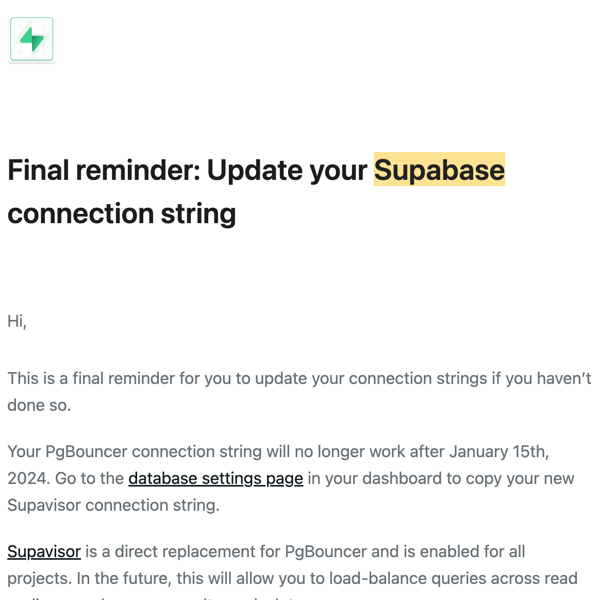Click the "Hi," greeting line
The height and width of the screenshot is (600, 600).
(x=17, y=321)
